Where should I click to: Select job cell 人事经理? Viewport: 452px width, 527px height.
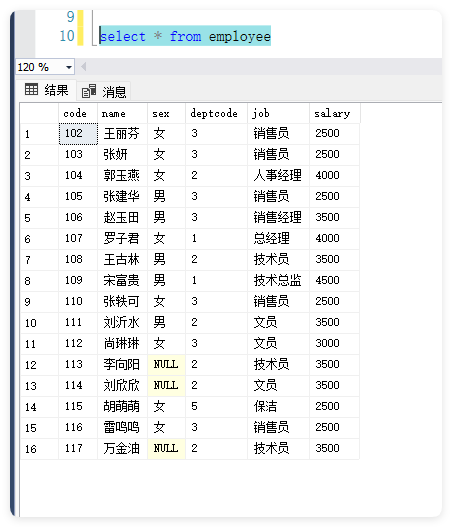(278, 176)
